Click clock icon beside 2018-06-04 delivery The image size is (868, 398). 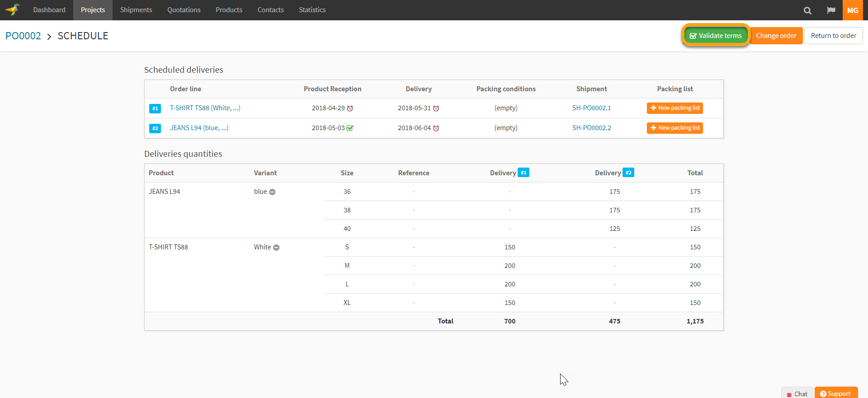click(436, 128)
